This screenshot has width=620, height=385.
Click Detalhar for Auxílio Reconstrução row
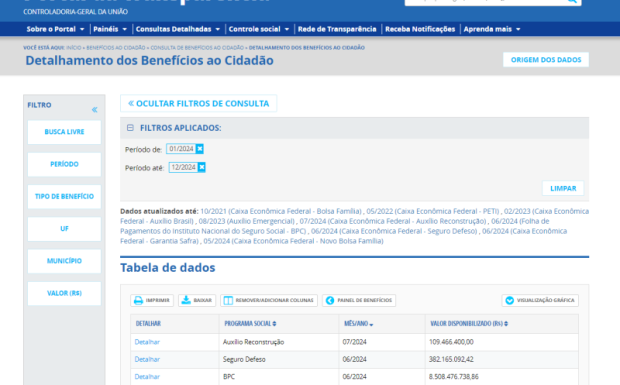(147, 342)
